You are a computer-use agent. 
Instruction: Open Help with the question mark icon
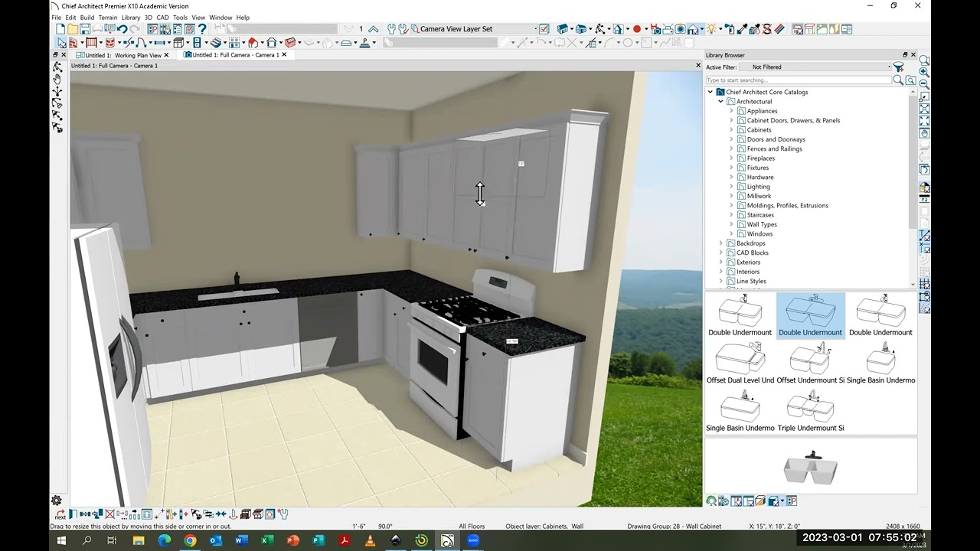click(x=201, y=29)
